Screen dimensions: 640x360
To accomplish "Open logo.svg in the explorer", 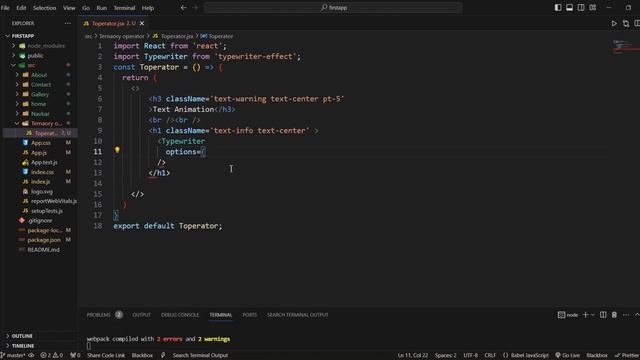I will click(x=42, y=191).
